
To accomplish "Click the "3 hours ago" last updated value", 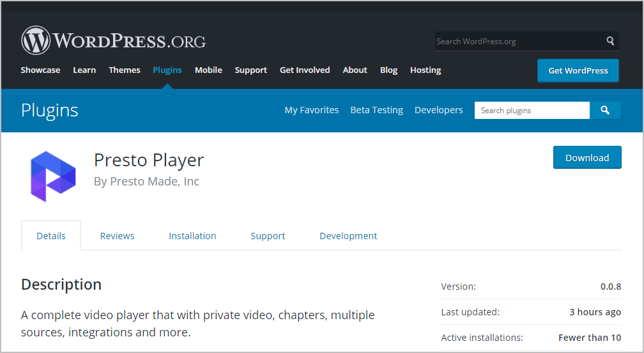I will pyautogui.click(x=595, y=312).
